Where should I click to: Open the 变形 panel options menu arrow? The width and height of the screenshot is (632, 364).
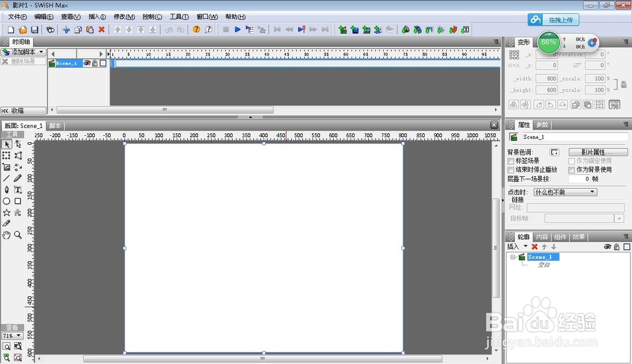tap(626, 42)
